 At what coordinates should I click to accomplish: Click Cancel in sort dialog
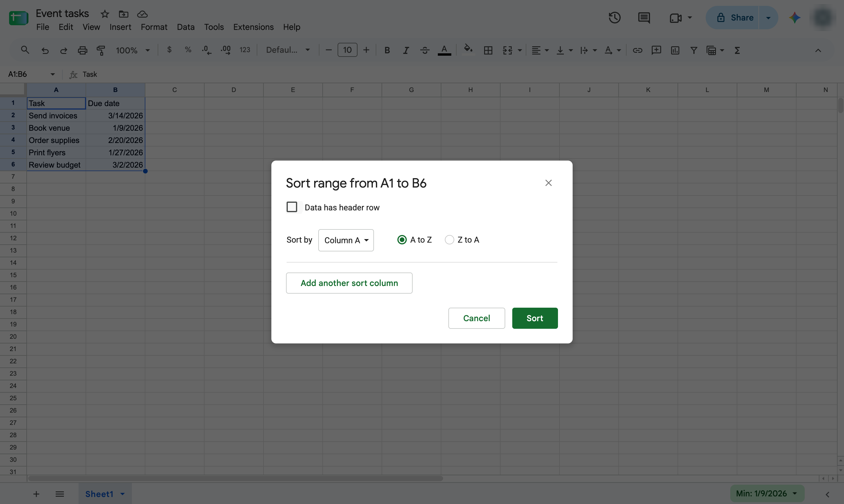click(477, 318)
